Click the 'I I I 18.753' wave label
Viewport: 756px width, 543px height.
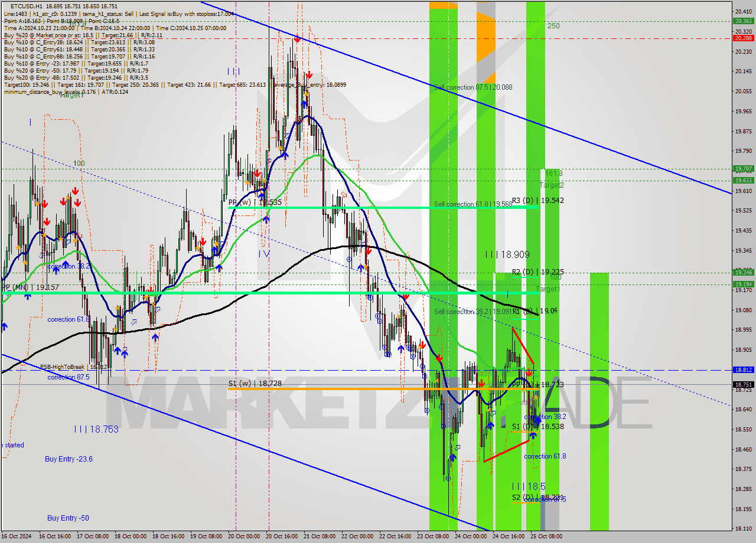tap(96, 430)
